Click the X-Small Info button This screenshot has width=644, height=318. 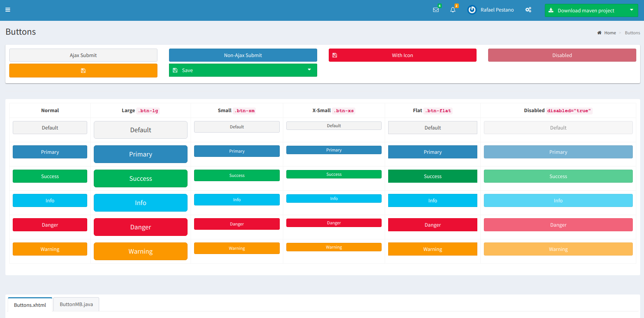pos(334,199)
